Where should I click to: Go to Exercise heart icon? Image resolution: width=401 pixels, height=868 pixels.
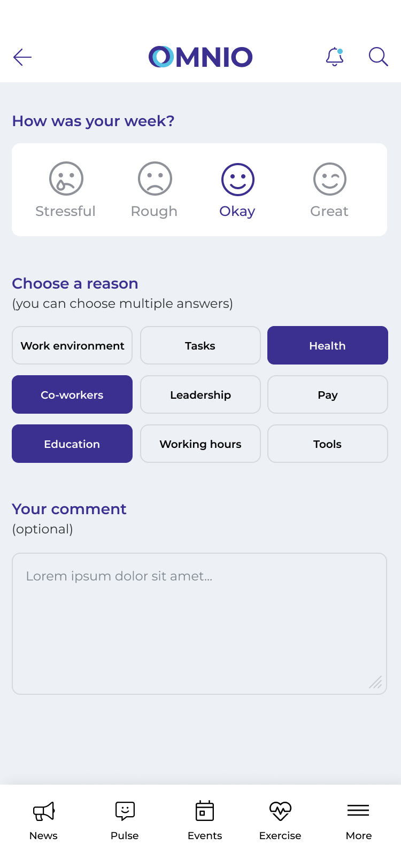280,811
